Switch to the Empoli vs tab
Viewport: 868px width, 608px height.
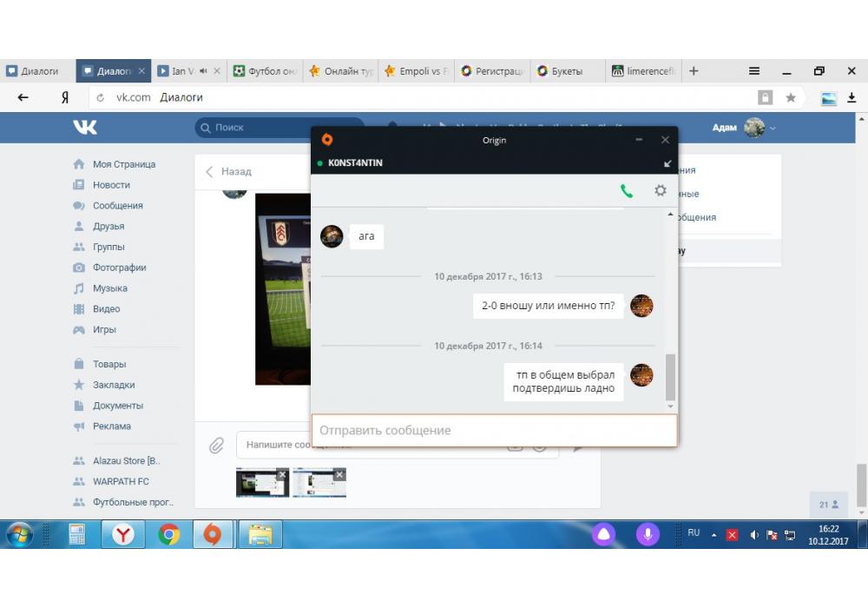coord(417,71)
